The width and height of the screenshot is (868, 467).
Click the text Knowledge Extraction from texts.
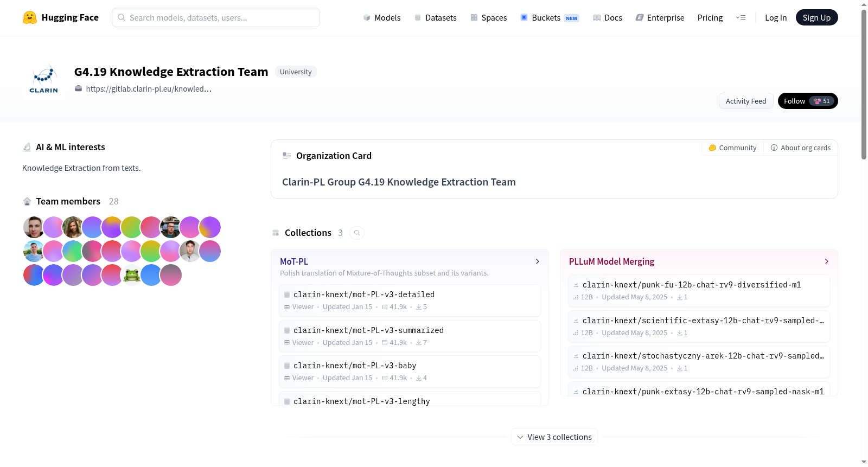click(81, 168)
